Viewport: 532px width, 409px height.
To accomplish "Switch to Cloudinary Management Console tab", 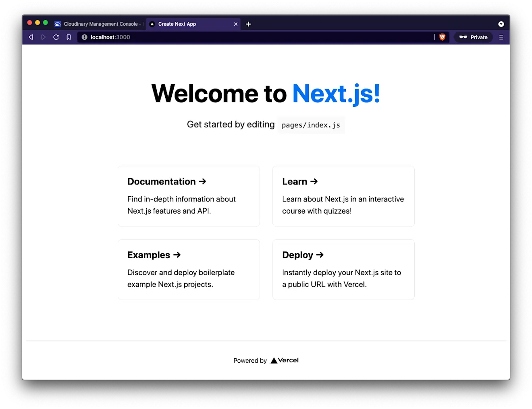I will point(99,24).
